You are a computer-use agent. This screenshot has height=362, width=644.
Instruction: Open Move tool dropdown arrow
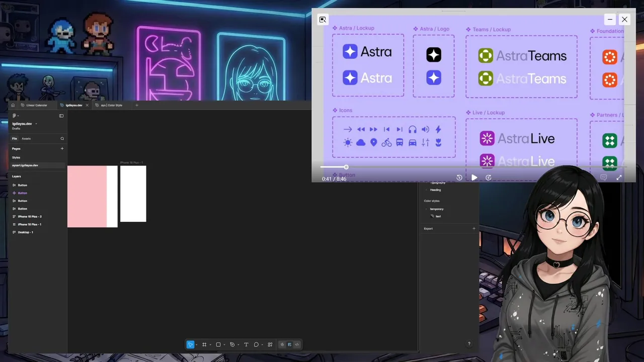196,345
